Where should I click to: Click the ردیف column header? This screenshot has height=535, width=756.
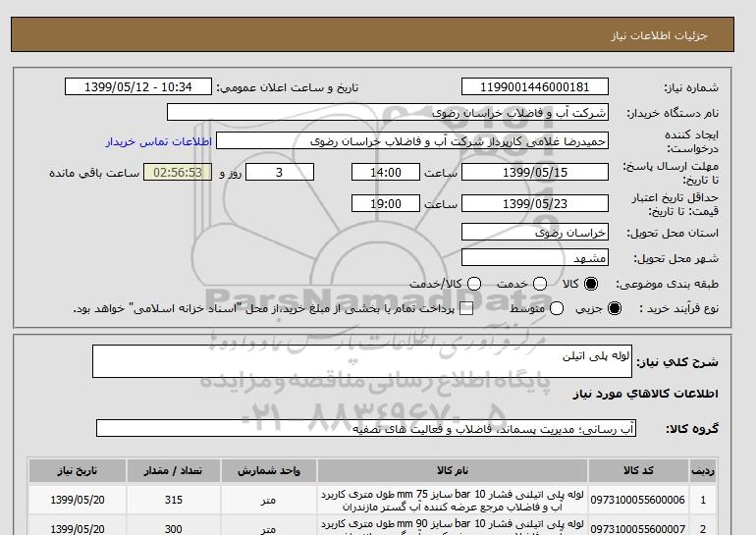pyautogui.click(x=702, y=471)
